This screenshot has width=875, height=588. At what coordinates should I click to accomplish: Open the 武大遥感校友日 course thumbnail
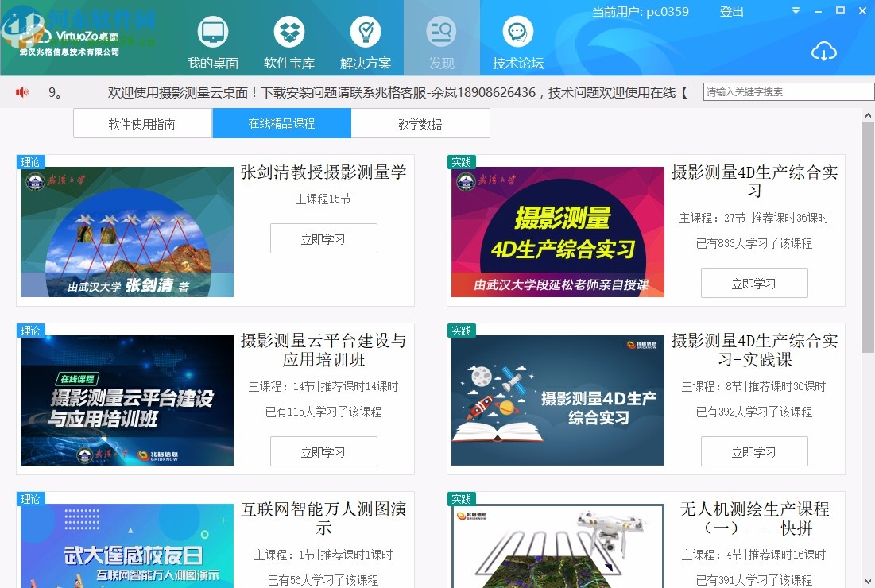tap(126, 548)
